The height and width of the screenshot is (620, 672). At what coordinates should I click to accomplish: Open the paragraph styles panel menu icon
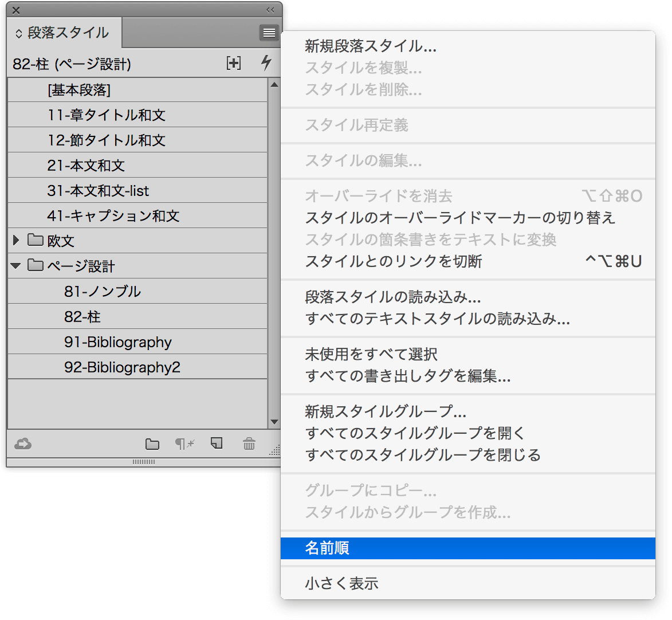[x=269, y=33]
